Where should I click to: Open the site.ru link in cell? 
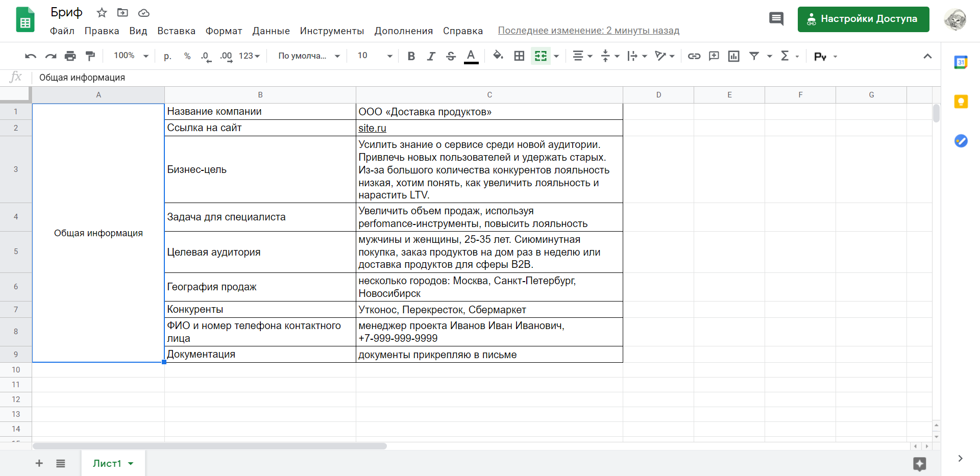372,128
